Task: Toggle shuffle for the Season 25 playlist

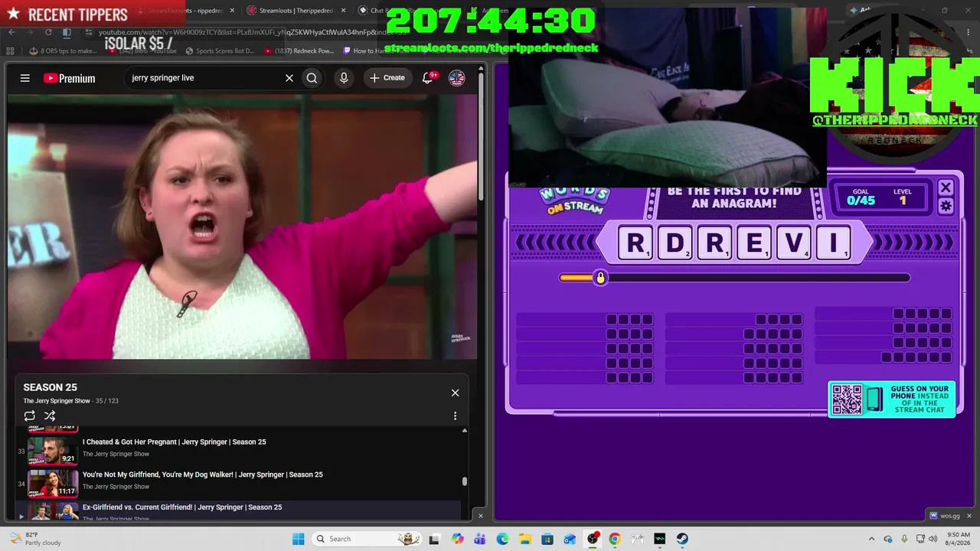Action: (x=50, y=416)
